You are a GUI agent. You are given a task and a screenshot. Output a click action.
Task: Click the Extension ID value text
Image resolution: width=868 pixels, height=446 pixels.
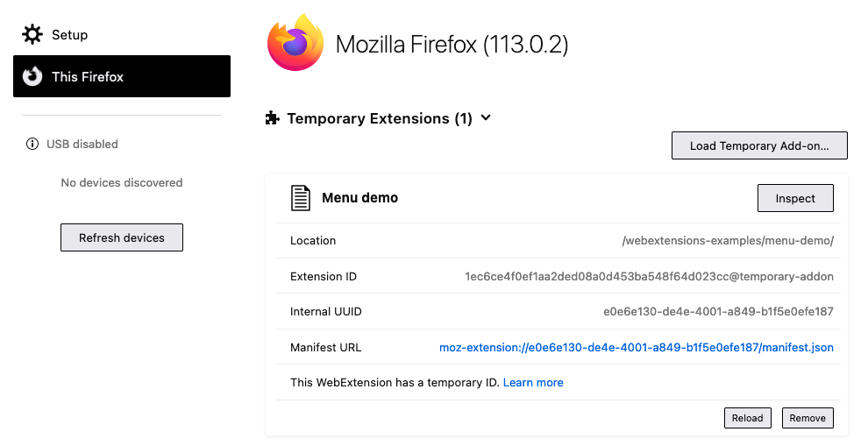coord(649,277)
